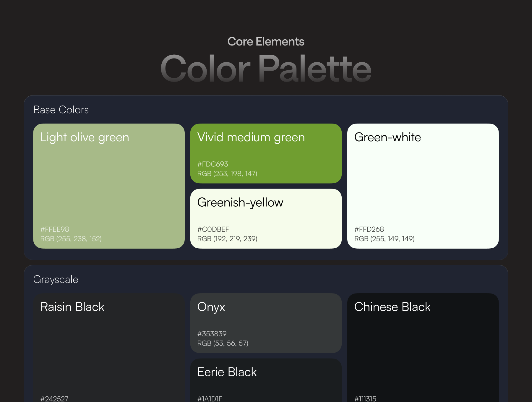Click the #FFD268 hex label
The width and height of the screenshot is (532, 402).
(369, 229)
